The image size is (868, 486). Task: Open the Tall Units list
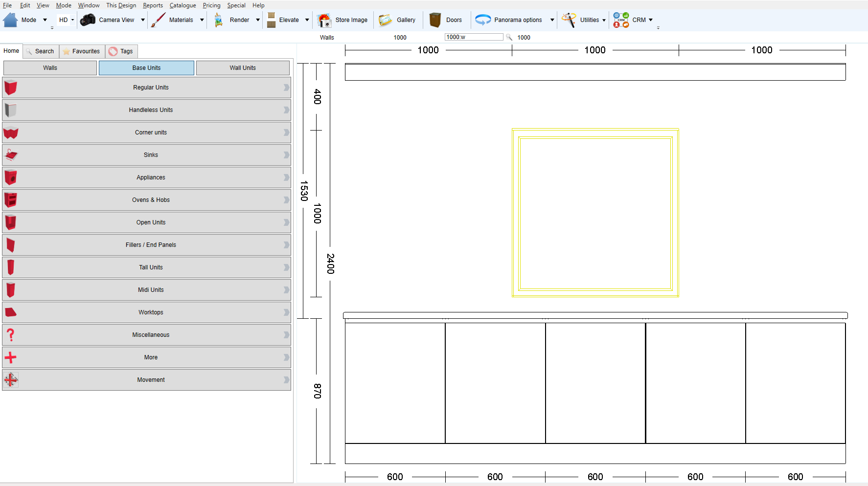click(x=146, y=267)
